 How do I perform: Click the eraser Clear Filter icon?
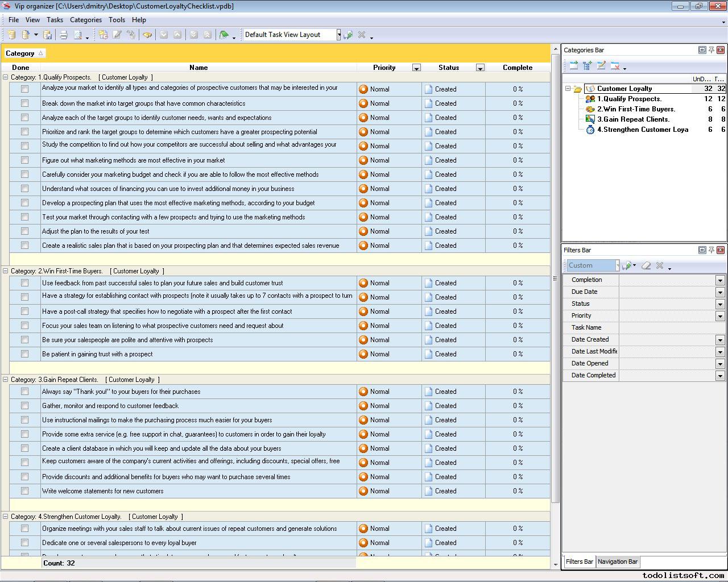point(646,265)
